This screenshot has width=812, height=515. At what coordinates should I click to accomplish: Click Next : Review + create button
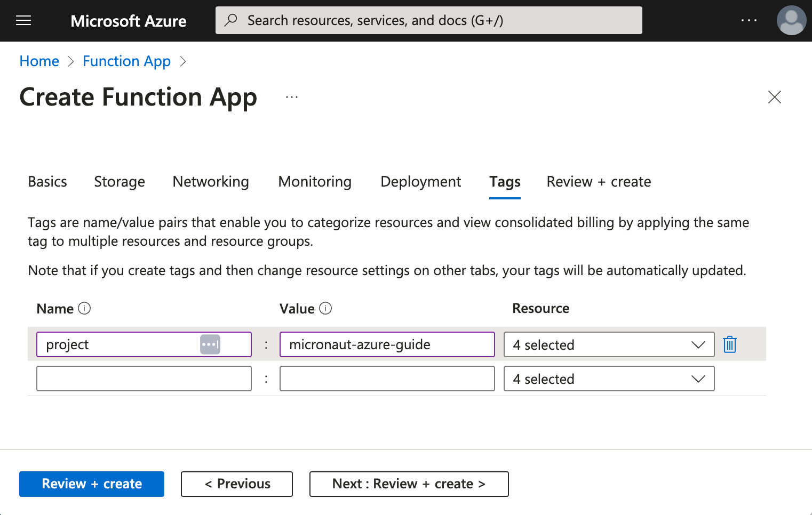coord(409,484)
